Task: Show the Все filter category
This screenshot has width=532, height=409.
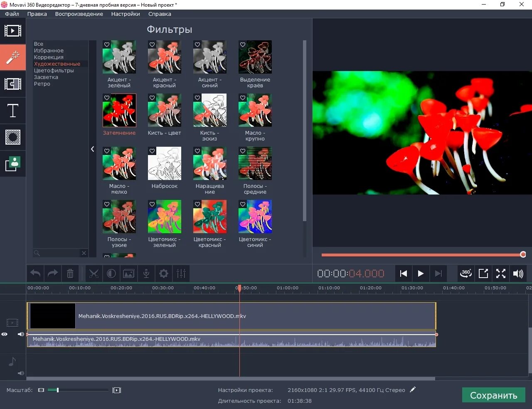Action: tap(39, 44)
